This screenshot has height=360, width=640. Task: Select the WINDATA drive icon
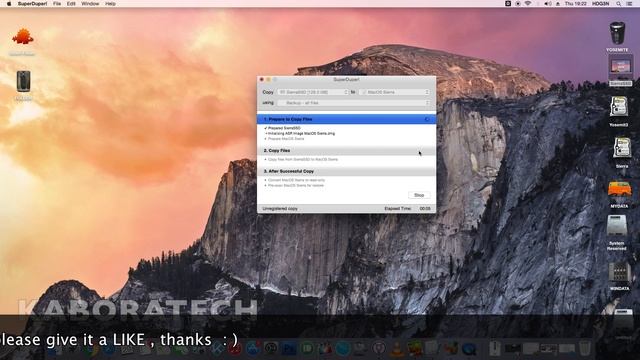620,272
